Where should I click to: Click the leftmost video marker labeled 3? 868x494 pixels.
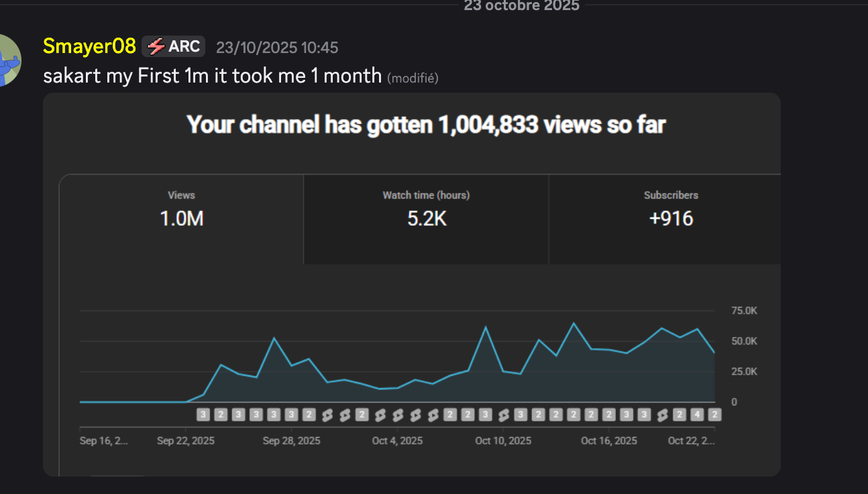[203, 415]
